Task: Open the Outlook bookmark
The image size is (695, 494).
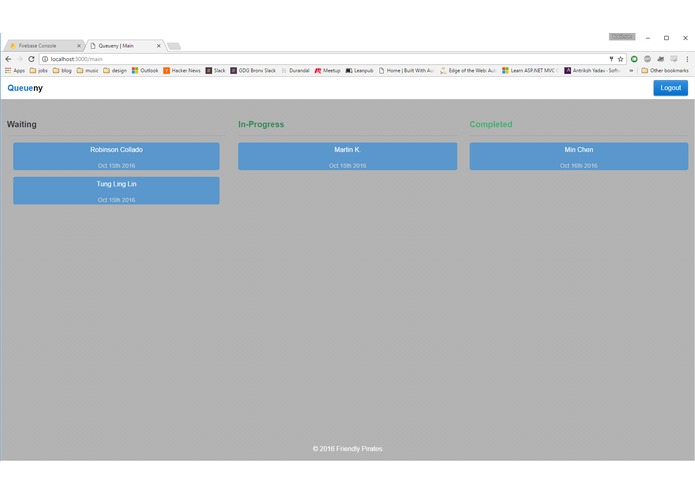Action: (x=145, y=70)
